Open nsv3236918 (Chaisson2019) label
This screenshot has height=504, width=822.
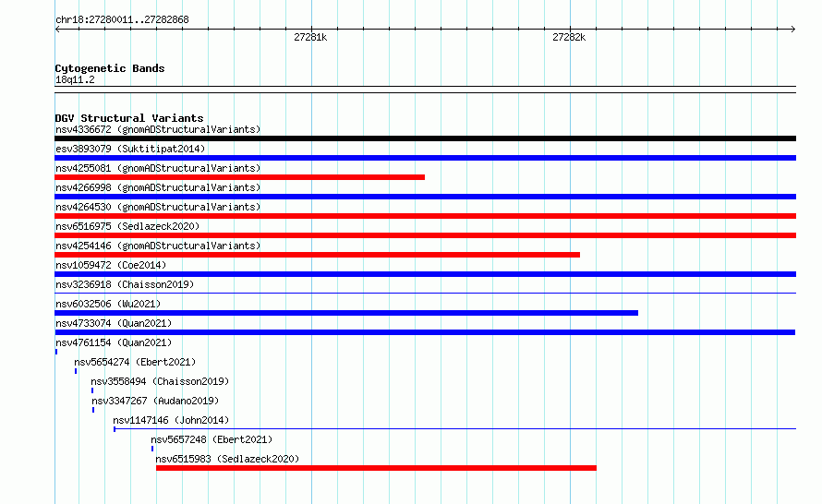pos(125,284)
